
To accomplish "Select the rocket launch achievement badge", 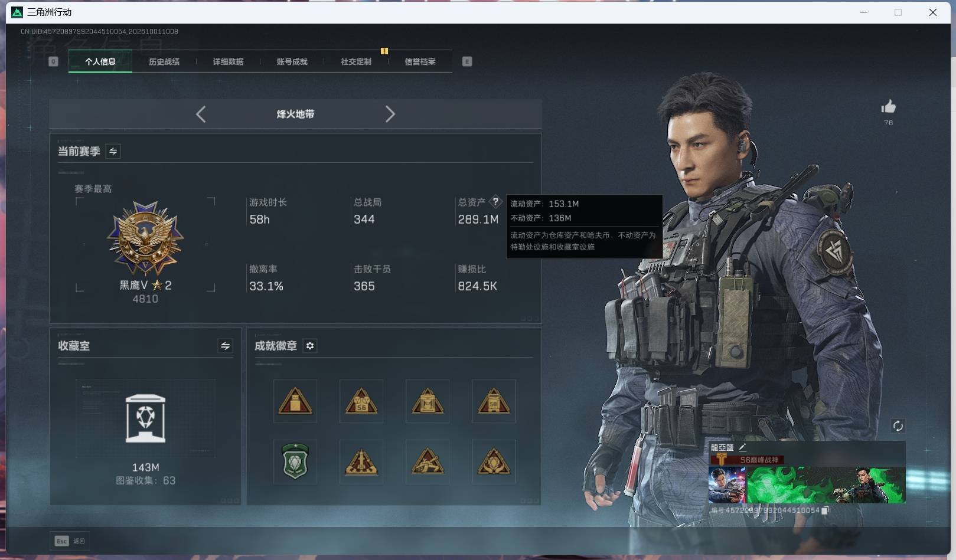I will (x=361, y=461).
